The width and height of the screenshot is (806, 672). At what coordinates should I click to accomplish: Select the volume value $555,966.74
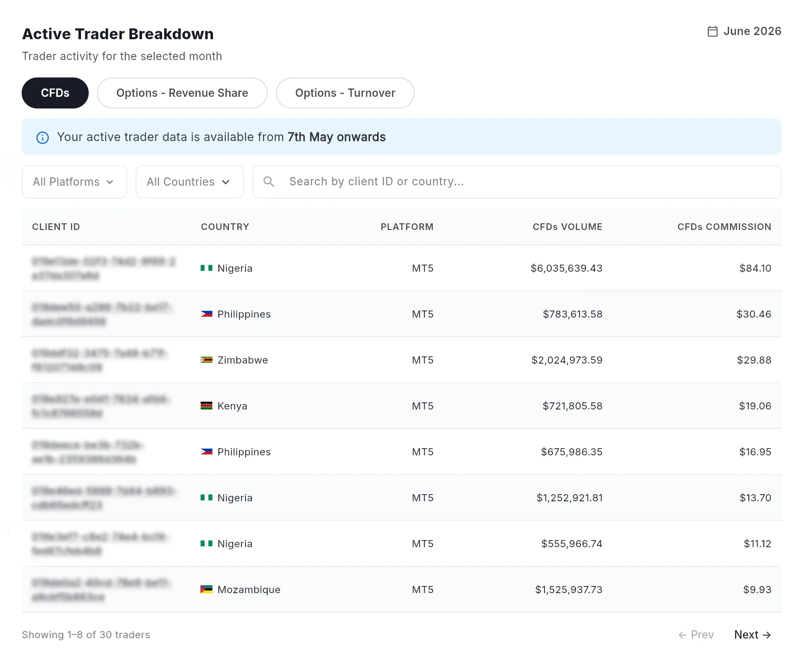click(x=572, y=544)
